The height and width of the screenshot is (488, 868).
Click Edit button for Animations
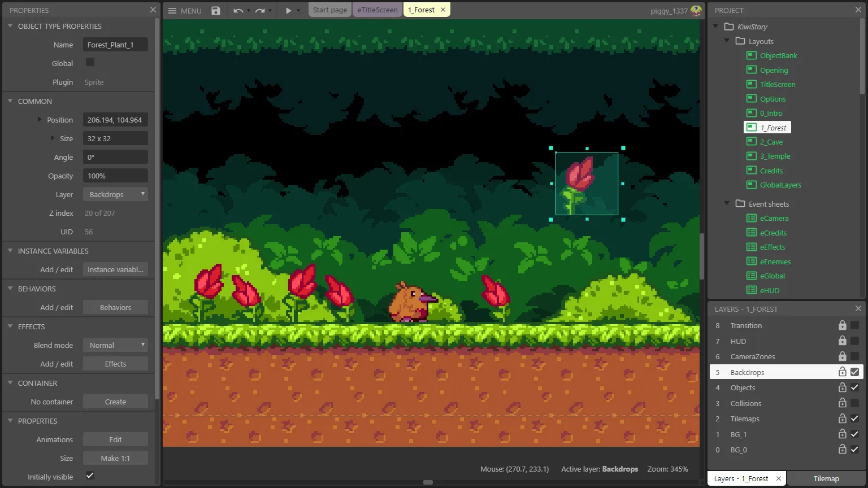pyautogui.click(x=115, y=439)
